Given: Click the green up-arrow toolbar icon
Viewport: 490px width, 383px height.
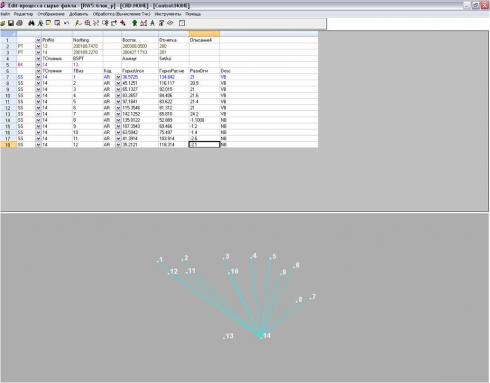Looking at the screenshot, I should click(134, 23).
